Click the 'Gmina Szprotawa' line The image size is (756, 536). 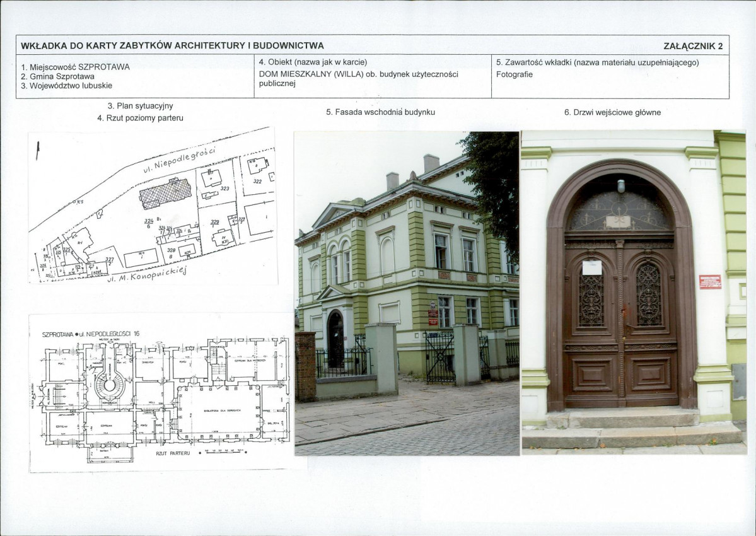click(58, 76)
